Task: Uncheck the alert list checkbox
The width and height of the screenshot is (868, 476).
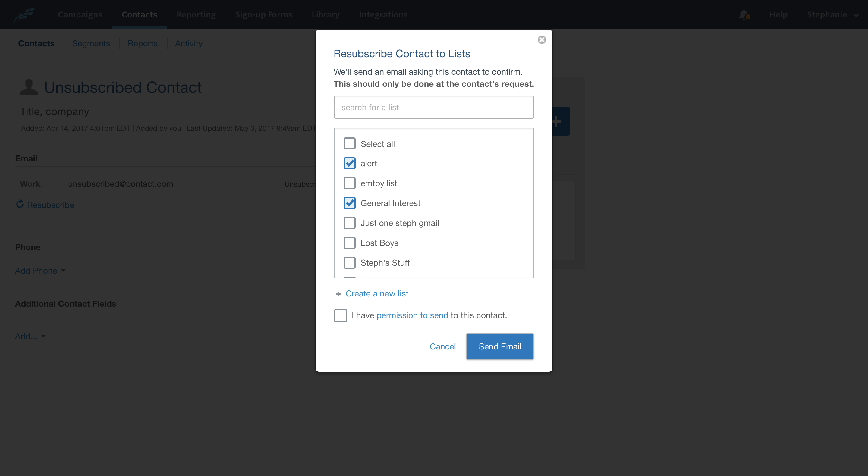Action: click(x=349, y=163)
